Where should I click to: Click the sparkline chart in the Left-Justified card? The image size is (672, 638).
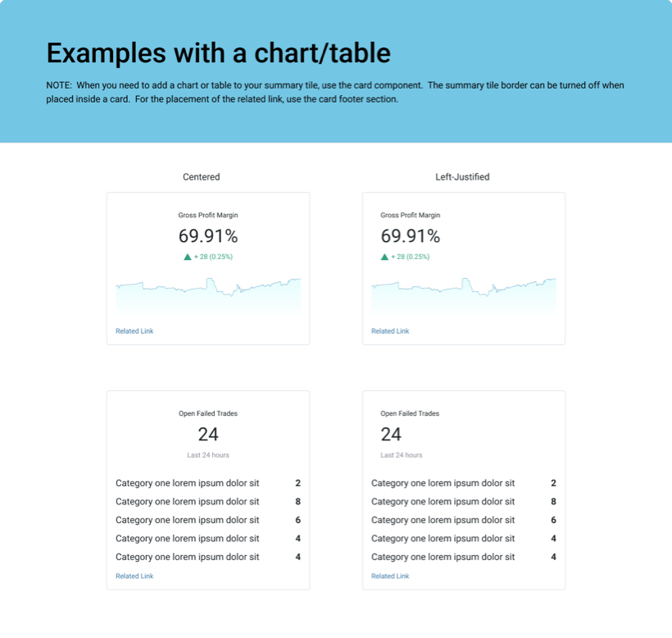point(464,295)
